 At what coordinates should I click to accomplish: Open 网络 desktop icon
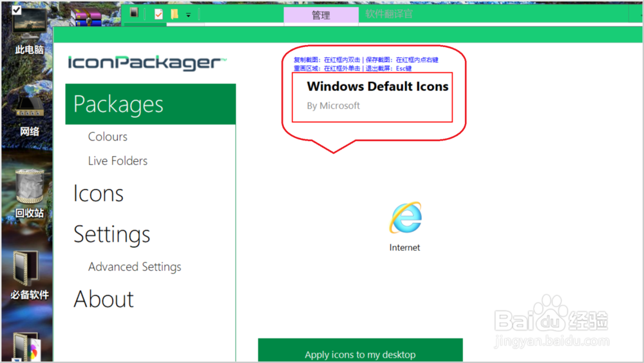(x=29, y=116)
